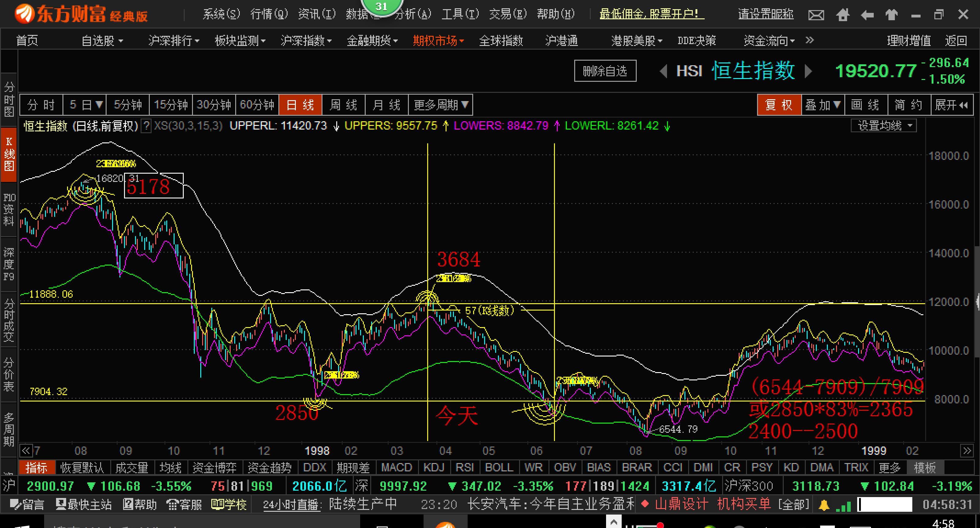Open F10资料 sidebar tab

(x=9, y=209)
